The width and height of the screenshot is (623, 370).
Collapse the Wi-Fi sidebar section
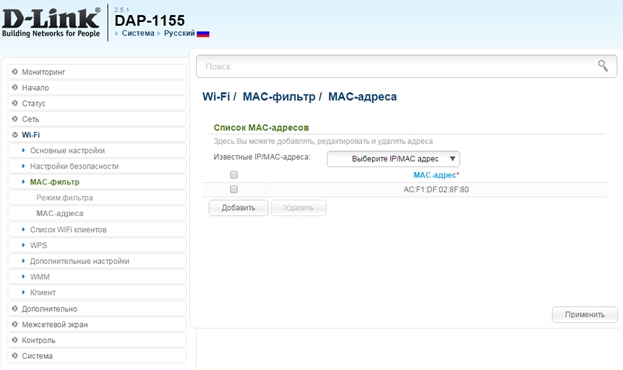[97, 135]
